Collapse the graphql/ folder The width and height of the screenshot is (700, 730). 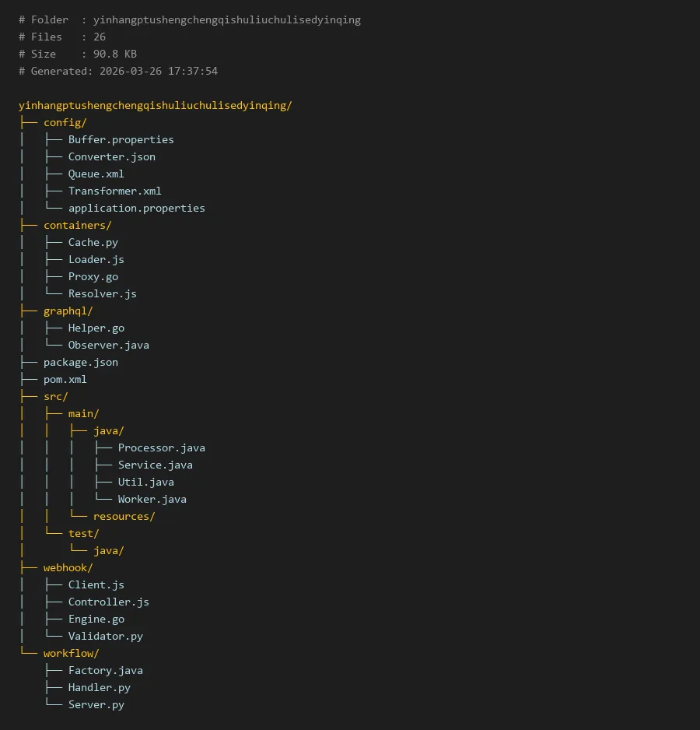click(x=68, y=311)
